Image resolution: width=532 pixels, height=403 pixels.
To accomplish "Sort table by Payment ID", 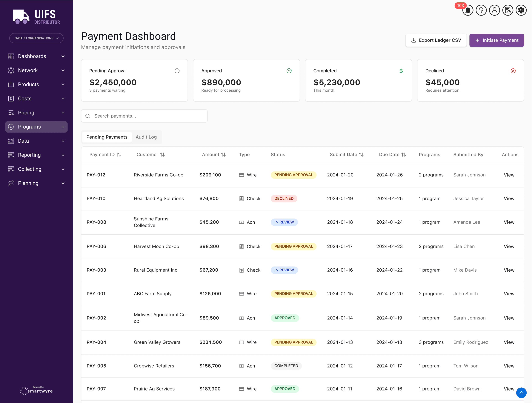I will pos(105,155).
